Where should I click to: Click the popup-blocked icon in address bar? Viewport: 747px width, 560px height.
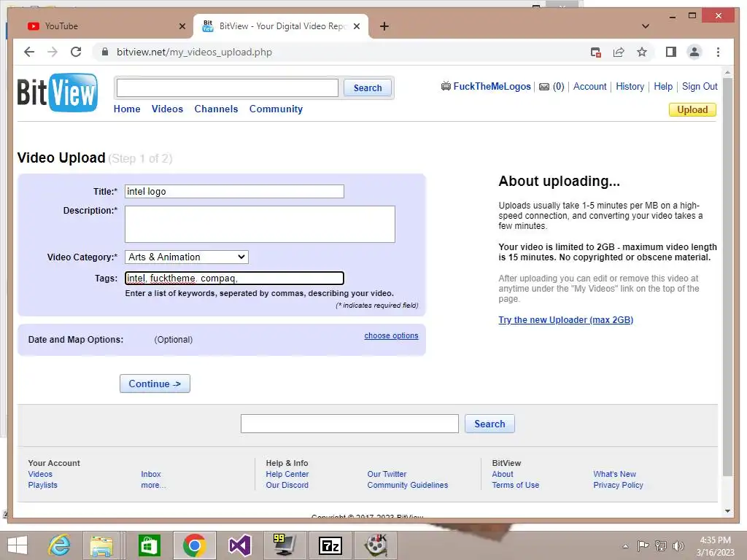595,52
